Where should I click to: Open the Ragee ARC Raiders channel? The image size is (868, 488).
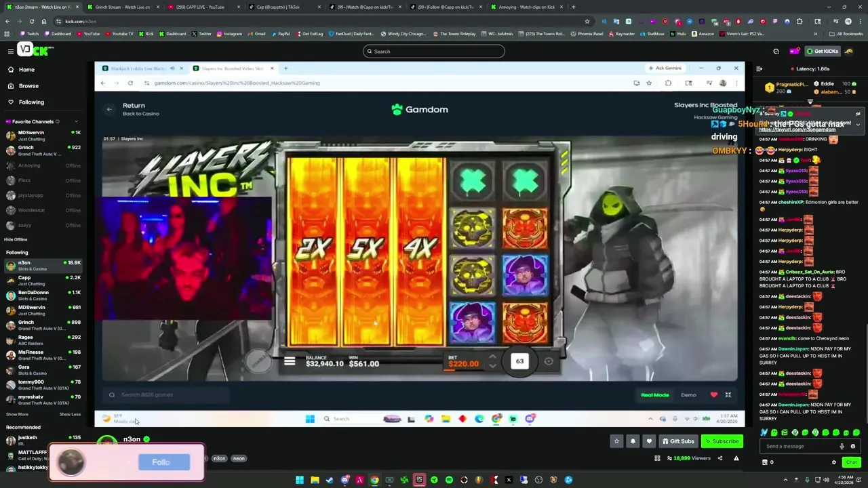pos(42,340)
